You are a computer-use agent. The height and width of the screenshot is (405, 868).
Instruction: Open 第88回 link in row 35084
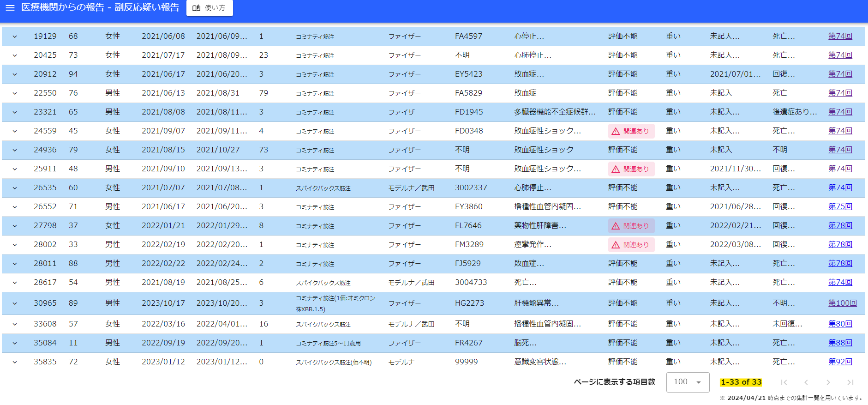(840, 343)
